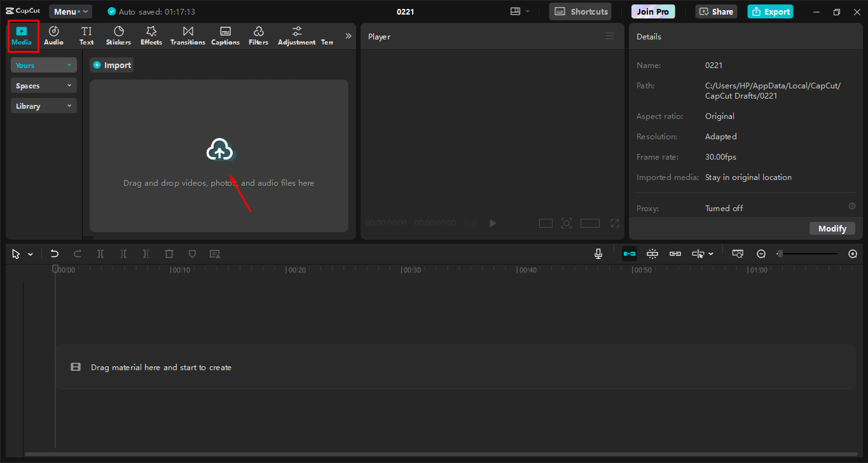
Task: Toggle auto snapping
Action: [x=652, y=254]
